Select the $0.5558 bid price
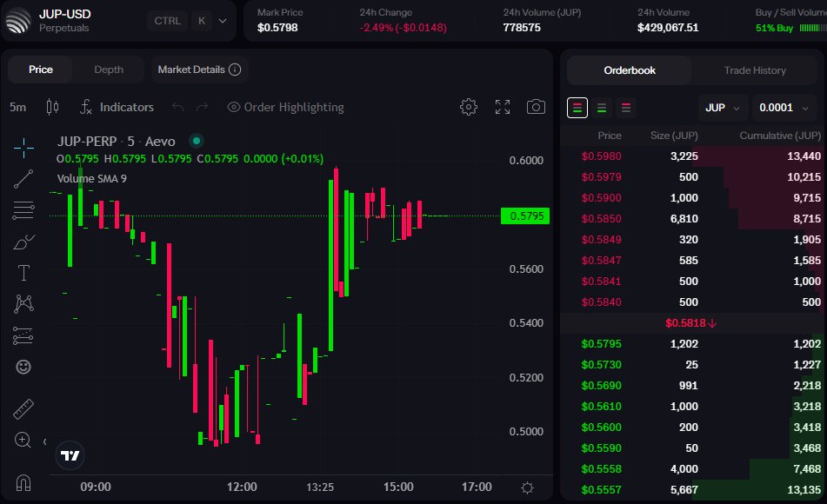The height and width of the screenshot is (504, 827). click(x=601, y=468)
